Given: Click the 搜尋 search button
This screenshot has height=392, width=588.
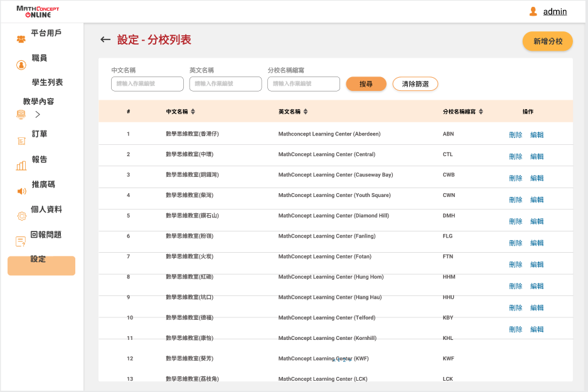Looking at the screenshot, I should [366, 84].
